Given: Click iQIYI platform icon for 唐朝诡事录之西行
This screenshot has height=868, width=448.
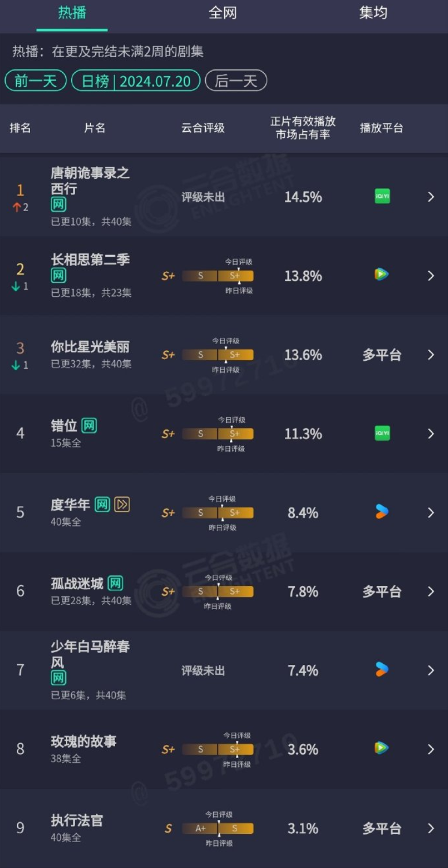Looking at the screenshot, I should tap(382, 197).
